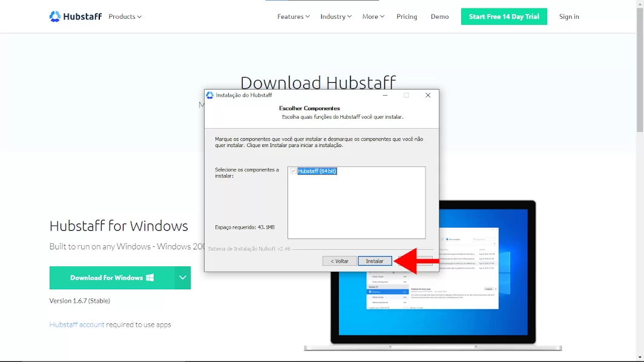Expand the More menu in navigation

point(373,16)
